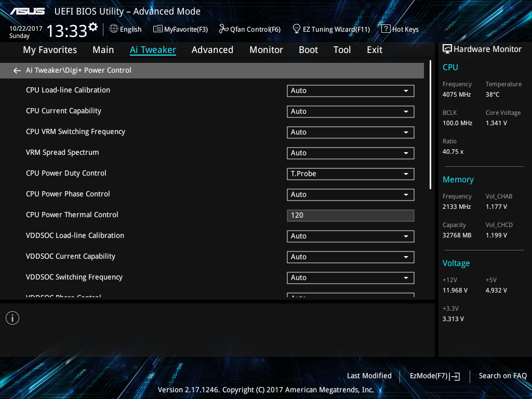Click the ASUS logo
Viewport: 532px width, 399px height.
tap(28, 11)
